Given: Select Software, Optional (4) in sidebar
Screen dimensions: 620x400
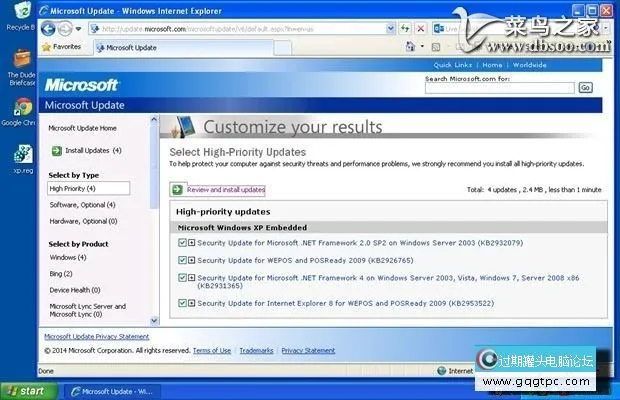Looking at the screenshot, I should pyautogui.click(x=83, y=204).
